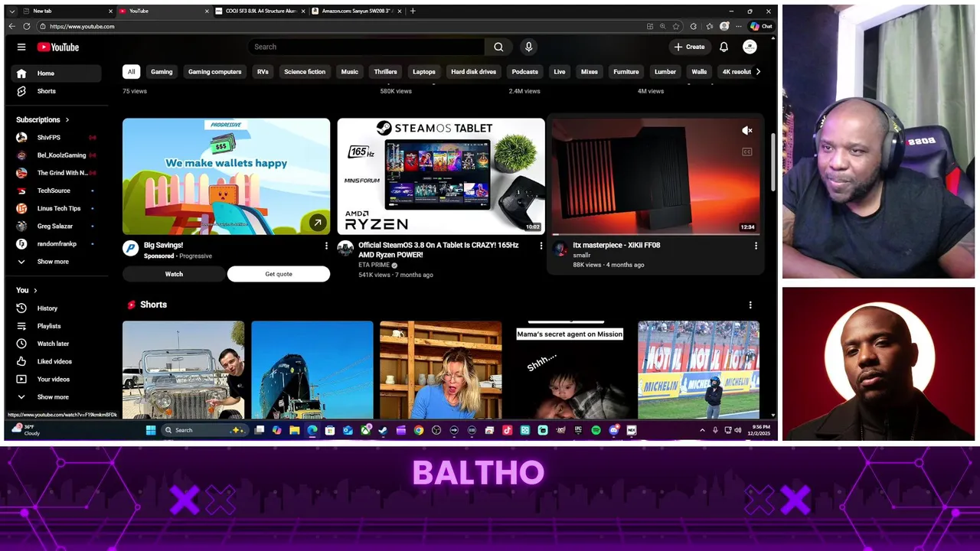Open options menu for SteamOS video
Image resolution: width=980 pixels, height=551 pixels.
pos(541,246)
